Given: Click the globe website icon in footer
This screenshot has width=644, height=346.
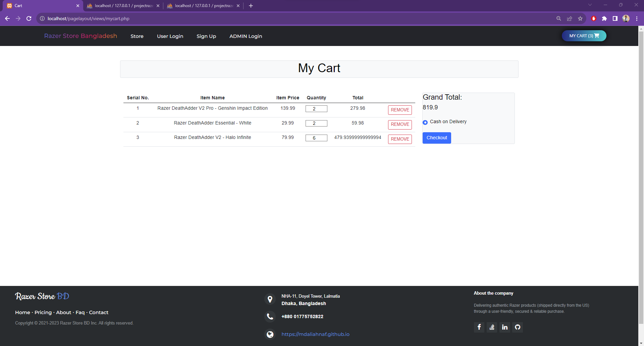Looking at the screenshot, I should pos(270,334).
